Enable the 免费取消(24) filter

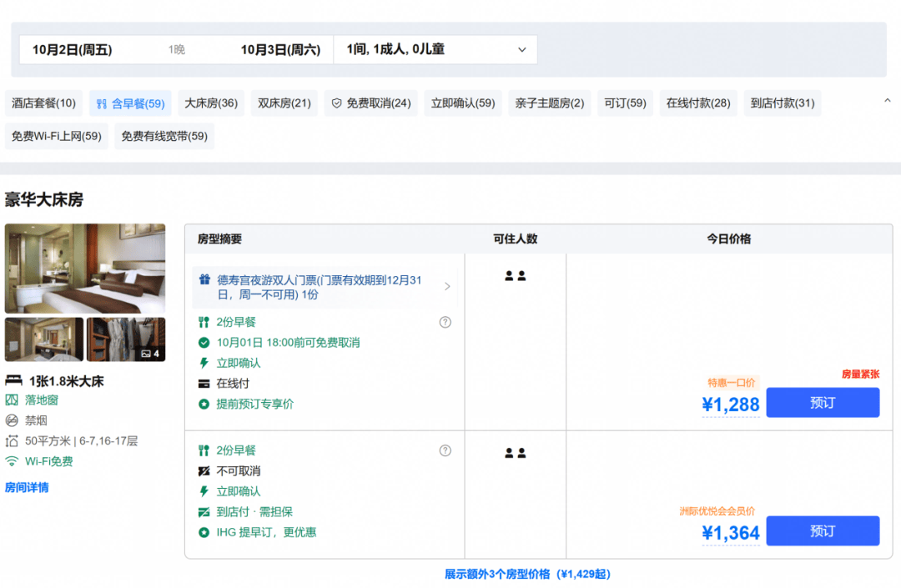click(371, 103)
